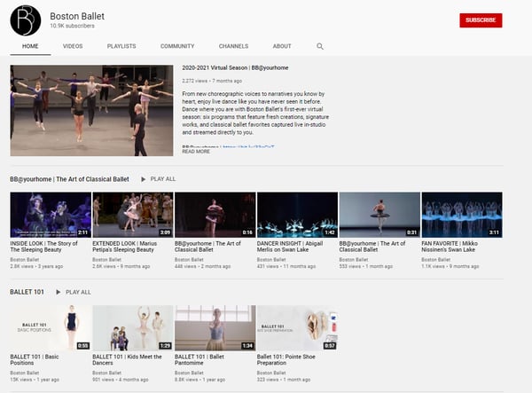This screenshot has height=393, width=532.
Task: Open BALLET 101 Basic Positions thumbnail
Action: click(51, 328)
